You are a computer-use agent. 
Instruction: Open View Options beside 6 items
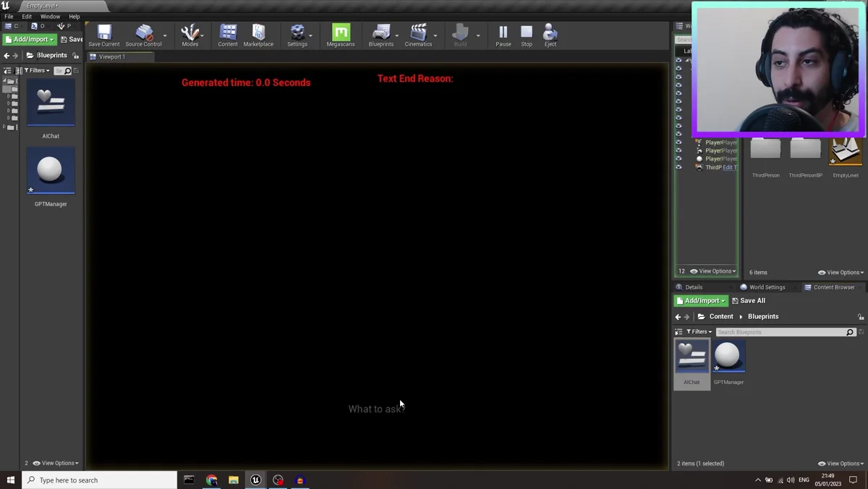[841, 273]
